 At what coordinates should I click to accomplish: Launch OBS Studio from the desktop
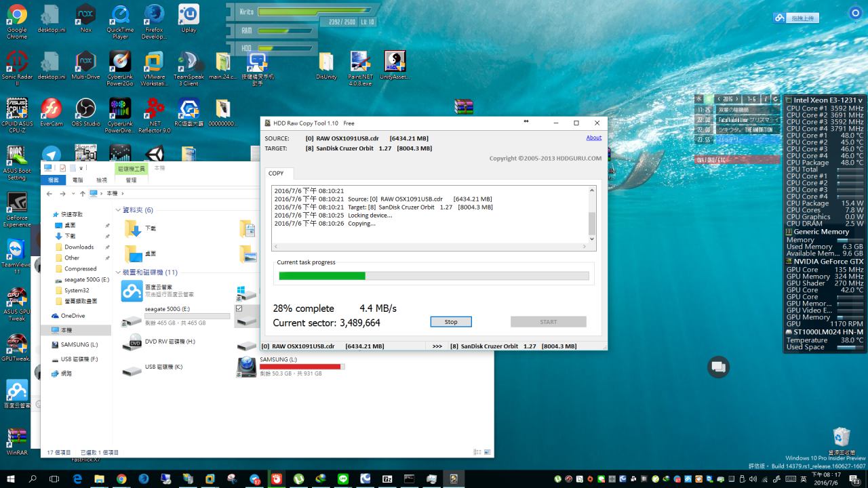click(x=86, y=109)
